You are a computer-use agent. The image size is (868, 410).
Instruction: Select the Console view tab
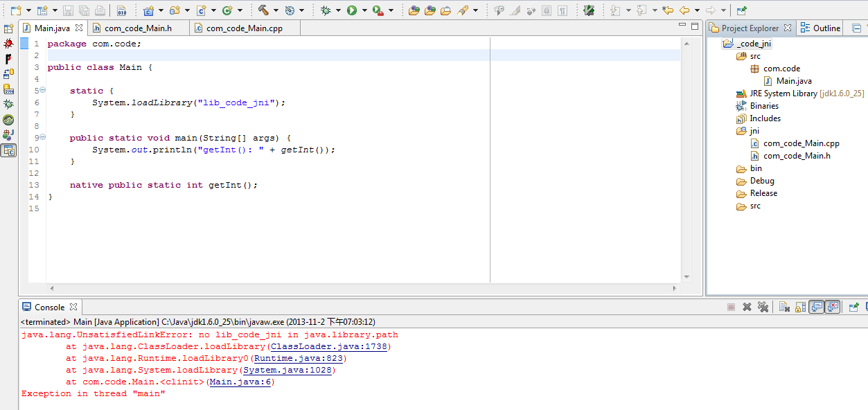pyautogui.click(x=50, y=307)
